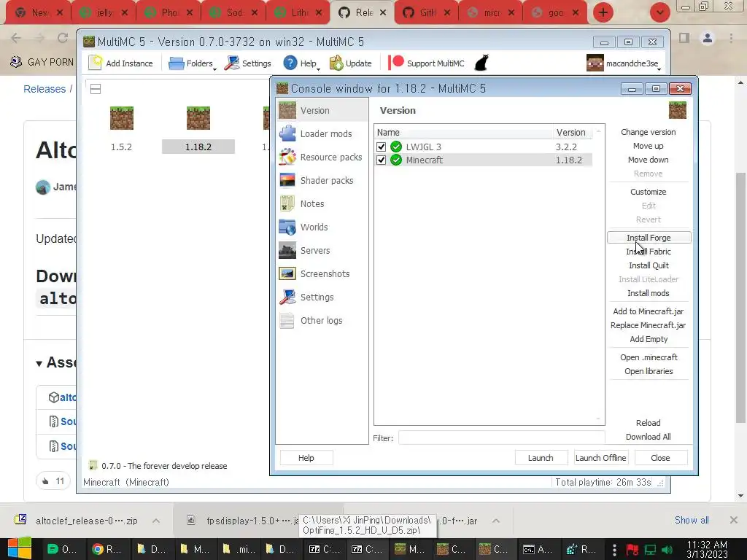Open altoclef_release zip download options arrow

(156, 521)
